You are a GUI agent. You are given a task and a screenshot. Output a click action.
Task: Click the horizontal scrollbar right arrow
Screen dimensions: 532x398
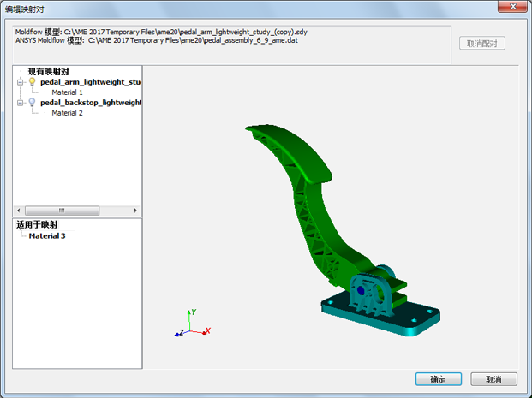pyautogui.click(x=135, y=211)
